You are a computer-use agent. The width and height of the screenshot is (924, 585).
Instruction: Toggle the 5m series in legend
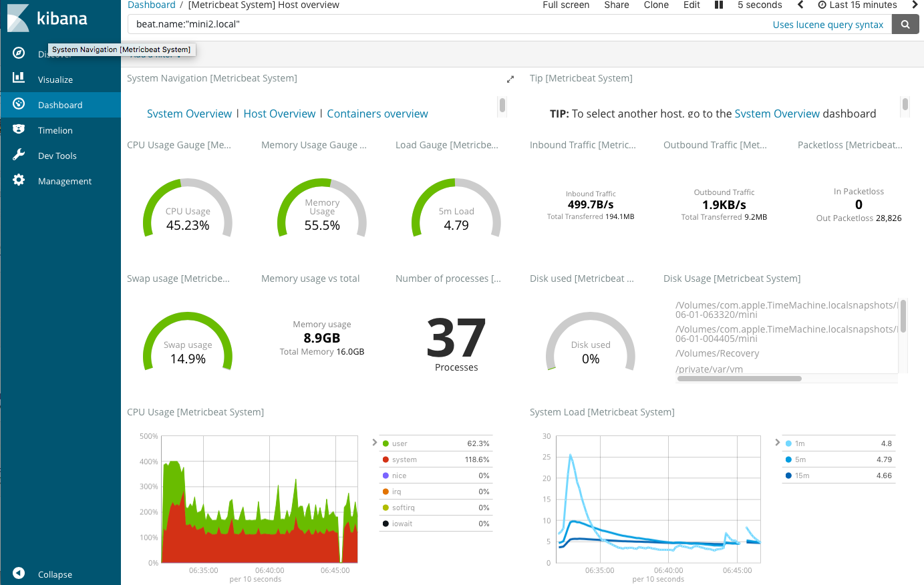(x=838, y=459)
